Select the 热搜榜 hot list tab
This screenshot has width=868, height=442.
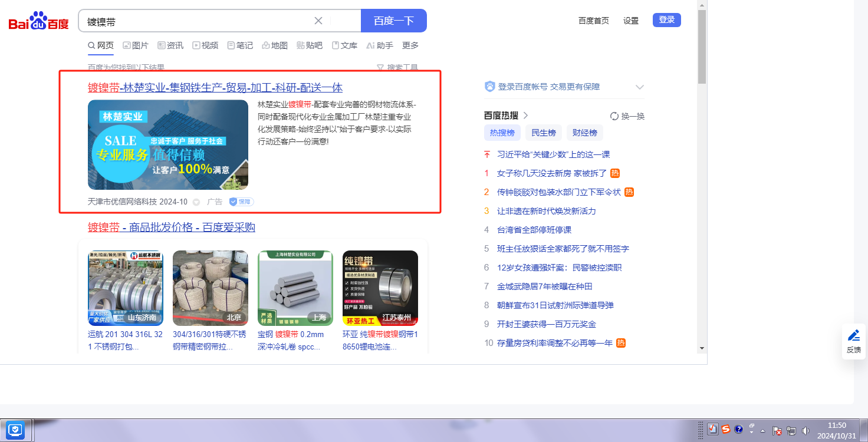(x=502, y=133)
